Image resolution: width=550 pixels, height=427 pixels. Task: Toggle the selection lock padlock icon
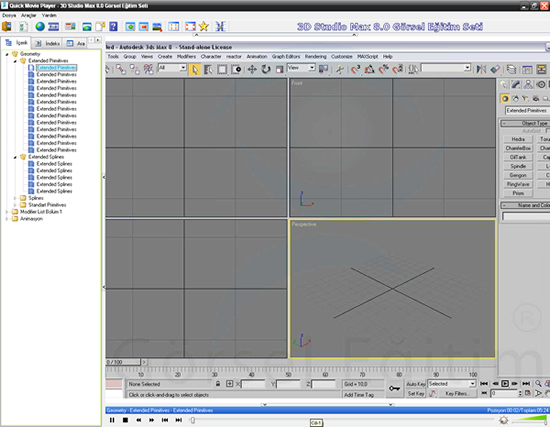(x=218, y=384)
